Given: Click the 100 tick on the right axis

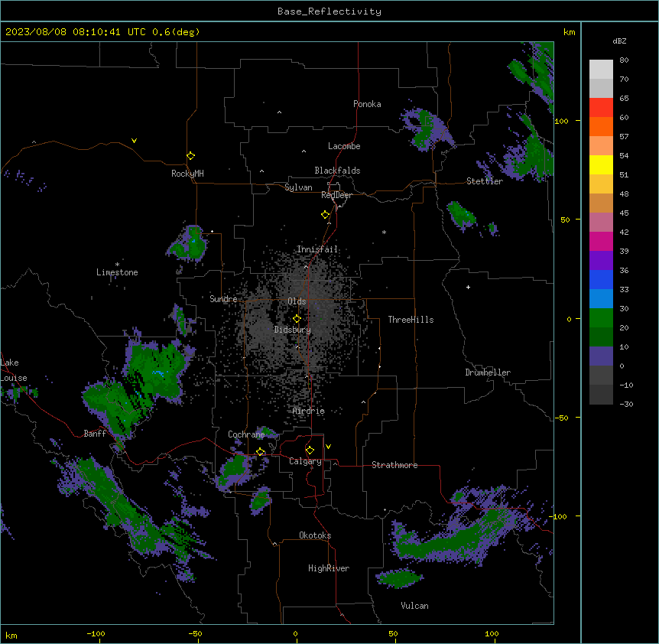Looking at the screenshot, I should [561, 121].
